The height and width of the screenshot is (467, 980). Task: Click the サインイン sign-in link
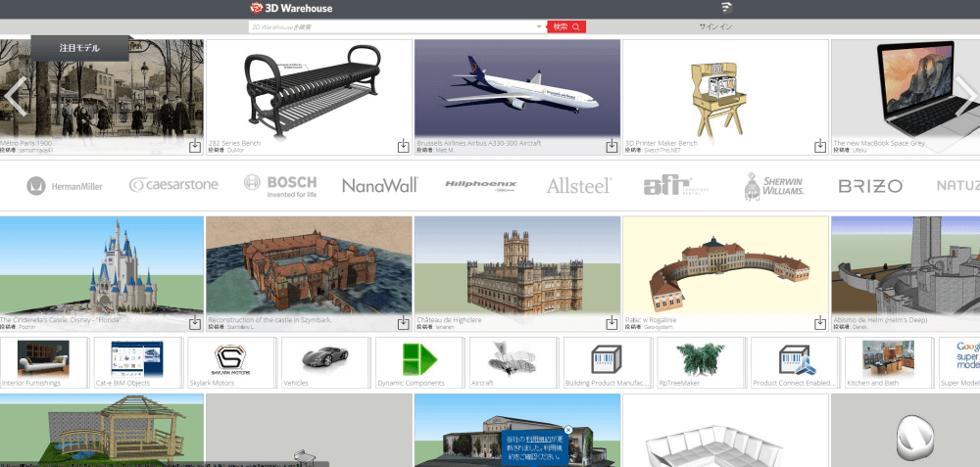(x=715, y=26)
